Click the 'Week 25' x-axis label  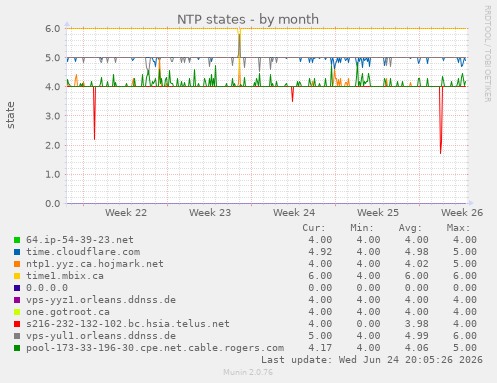[378, 212]
